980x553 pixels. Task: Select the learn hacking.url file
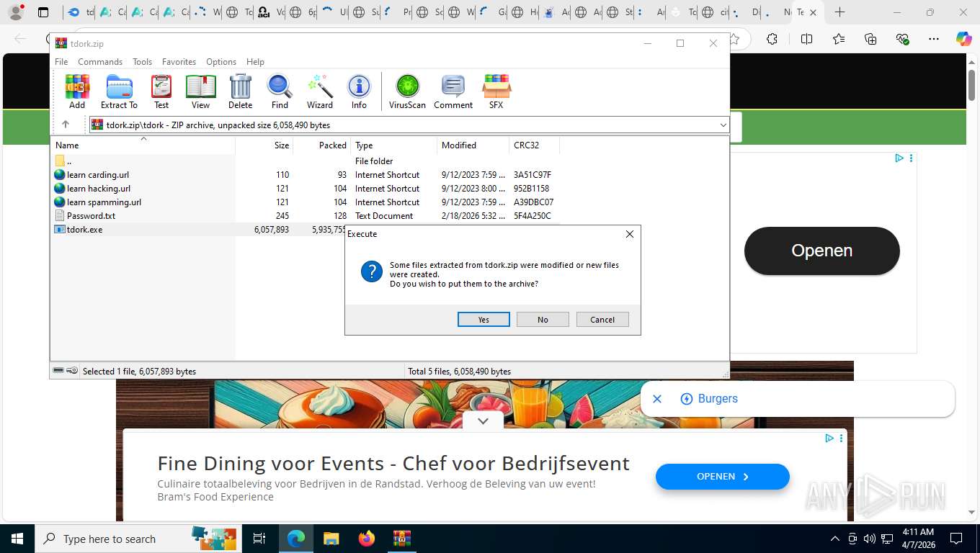point(99,189)
